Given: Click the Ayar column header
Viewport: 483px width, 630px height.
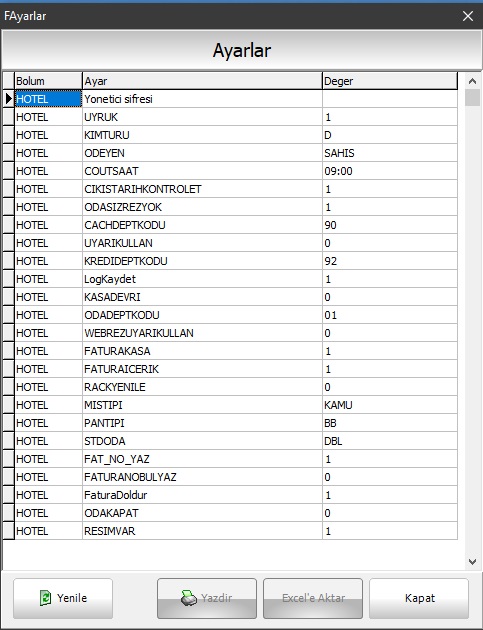Looking at the screenshot, I should tap(202, 81).
